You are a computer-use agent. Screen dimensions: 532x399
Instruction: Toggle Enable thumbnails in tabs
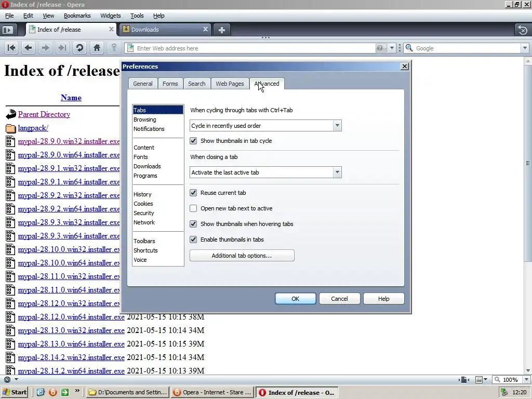pos(193,240)
